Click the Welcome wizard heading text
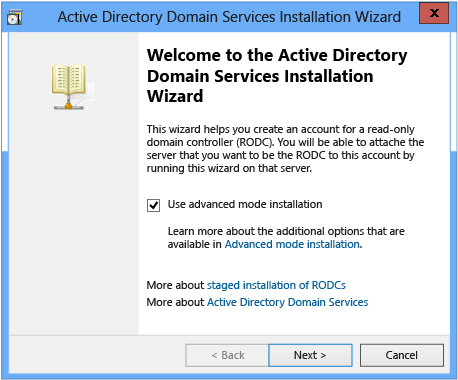Viewport: 458px width, 380px height. (277, 76)
